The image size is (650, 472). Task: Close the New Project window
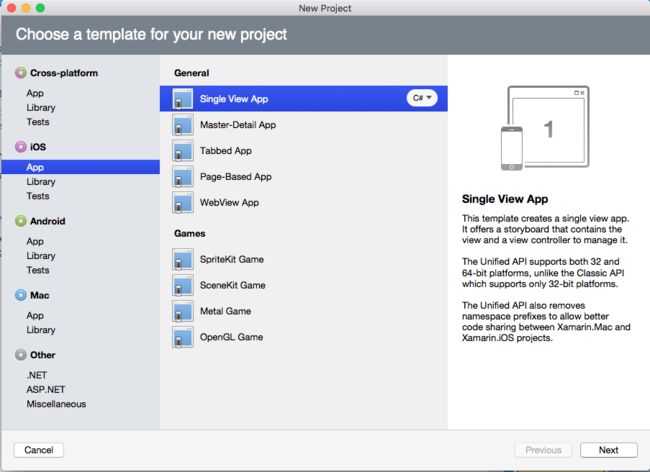pyautogui.click(x=12, y=8)
